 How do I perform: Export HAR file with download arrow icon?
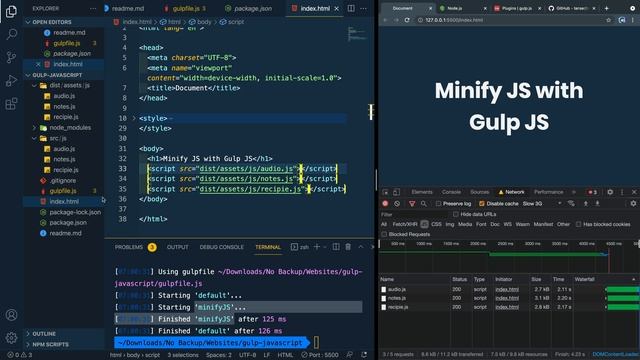(x=597, y=203)
